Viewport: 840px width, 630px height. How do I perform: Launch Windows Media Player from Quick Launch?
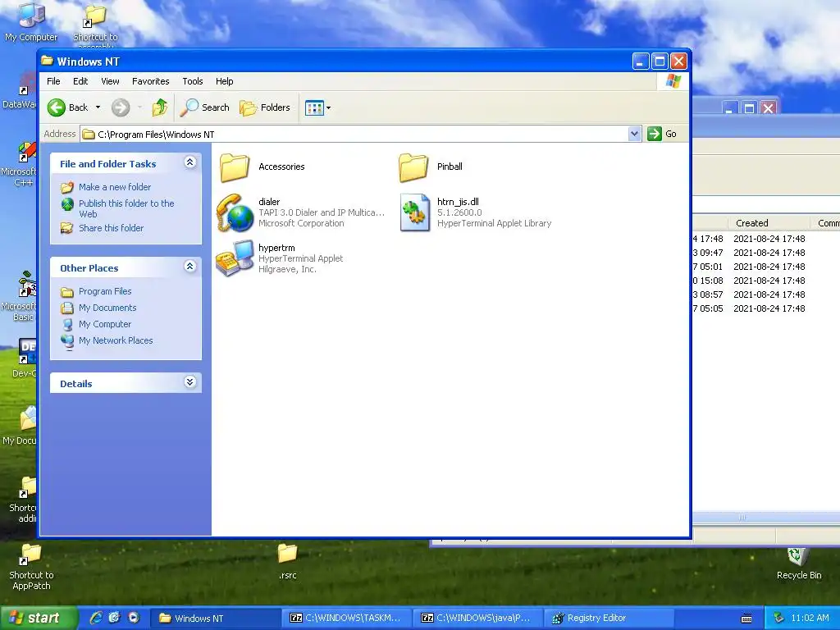(x=134, y=618)
